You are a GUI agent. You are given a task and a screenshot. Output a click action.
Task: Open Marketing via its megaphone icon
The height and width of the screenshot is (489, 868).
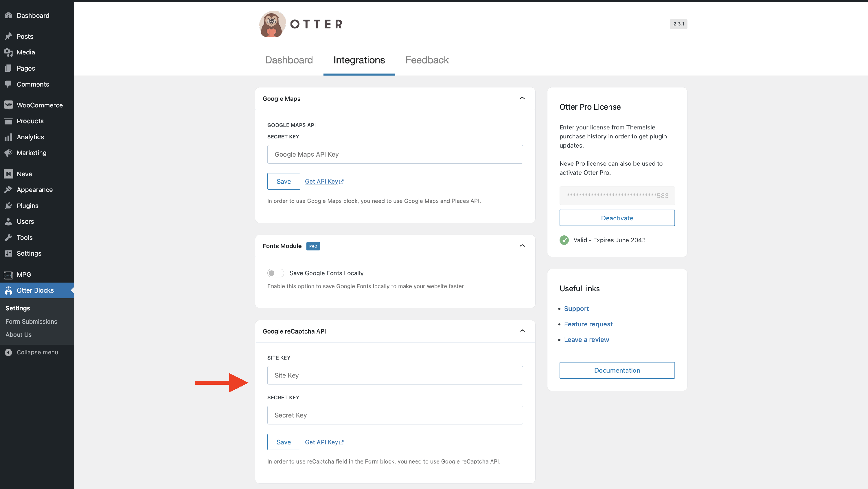(8, 153)
